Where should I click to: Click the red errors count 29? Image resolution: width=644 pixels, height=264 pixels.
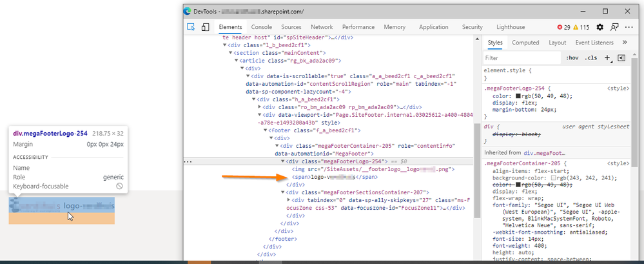pos(563,27)
